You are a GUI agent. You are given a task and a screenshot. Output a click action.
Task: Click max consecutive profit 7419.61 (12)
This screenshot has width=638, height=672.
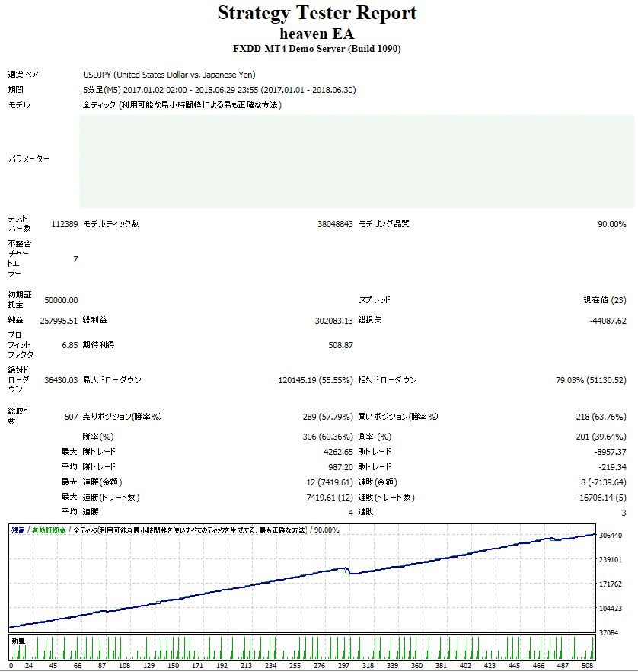[x=330, y=497]
